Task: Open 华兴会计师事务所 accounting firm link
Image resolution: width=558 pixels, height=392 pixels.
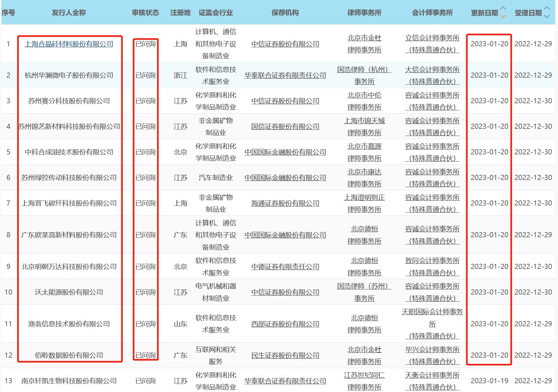Action: 432,355
